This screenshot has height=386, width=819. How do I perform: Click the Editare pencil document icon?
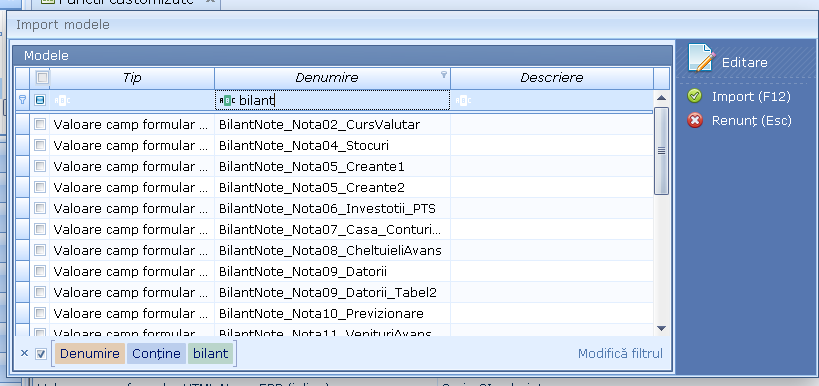[x=701, y=58]
